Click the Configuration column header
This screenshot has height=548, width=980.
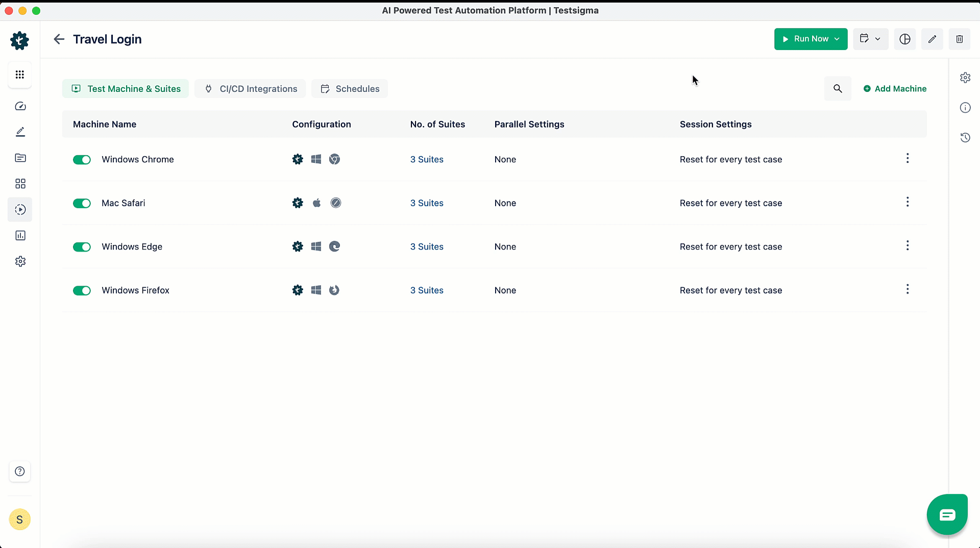[322, 124]
